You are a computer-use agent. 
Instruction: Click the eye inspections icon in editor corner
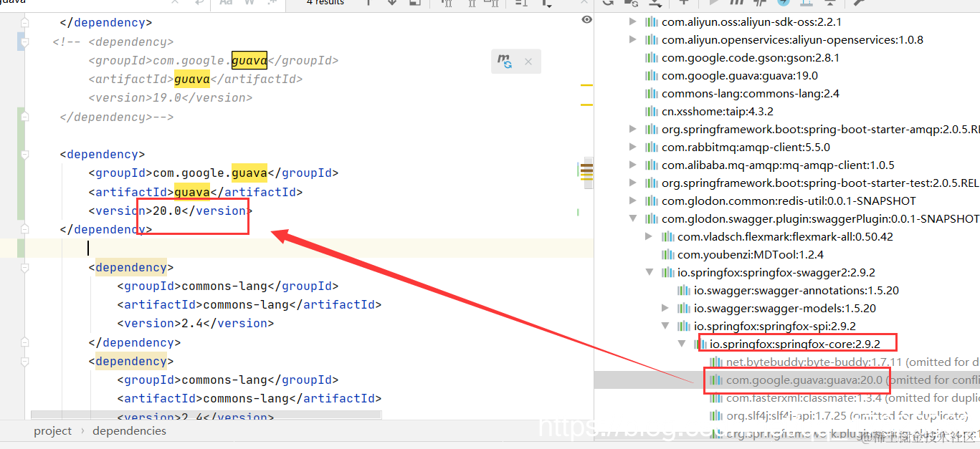(587, 20)
